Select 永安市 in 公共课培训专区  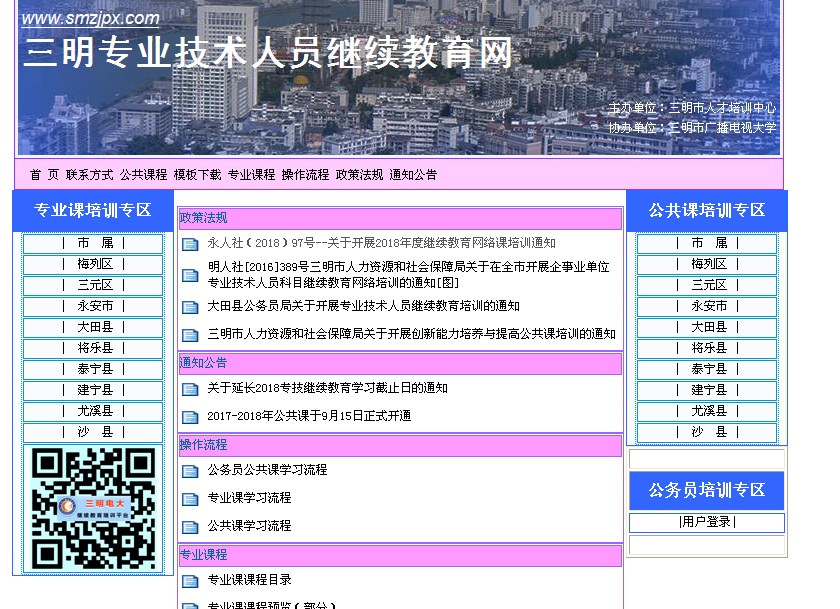click(708, 307)
